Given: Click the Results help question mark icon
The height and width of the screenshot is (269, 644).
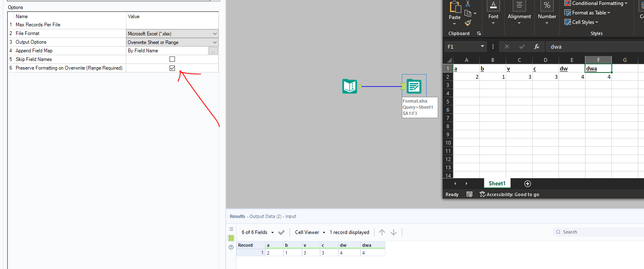Looking at the screenshot, I should [x=231, y=247].
